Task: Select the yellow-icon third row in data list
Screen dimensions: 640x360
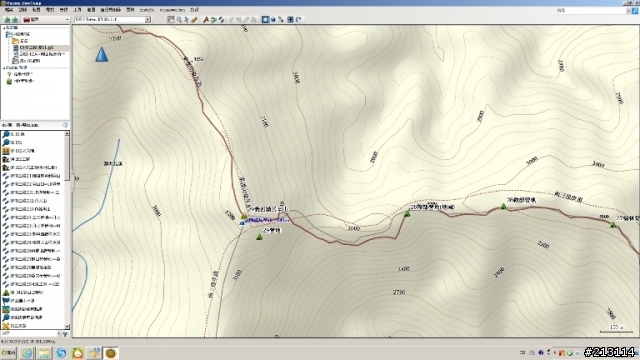Action: pos(33,151)
